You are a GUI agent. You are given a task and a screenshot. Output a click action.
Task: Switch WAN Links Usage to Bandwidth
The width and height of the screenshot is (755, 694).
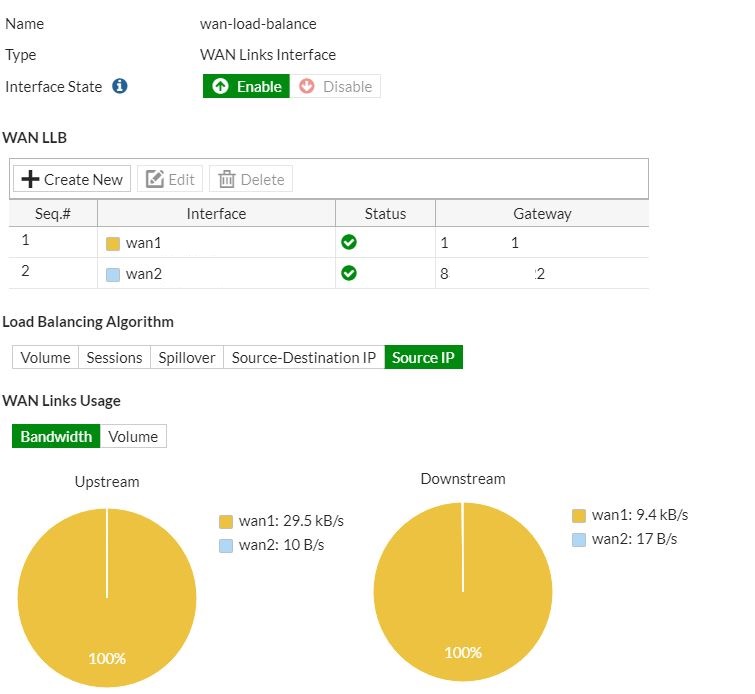coord(56,436)
